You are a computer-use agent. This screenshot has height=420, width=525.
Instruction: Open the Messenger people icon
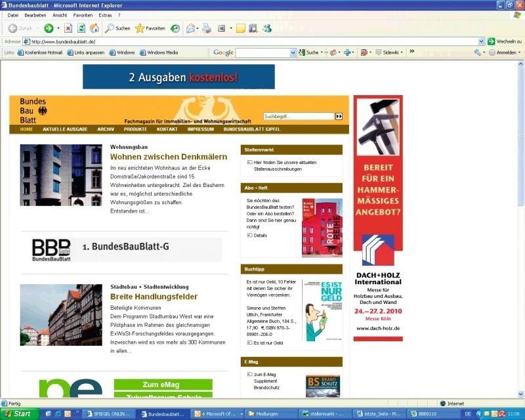pos(267,28)
